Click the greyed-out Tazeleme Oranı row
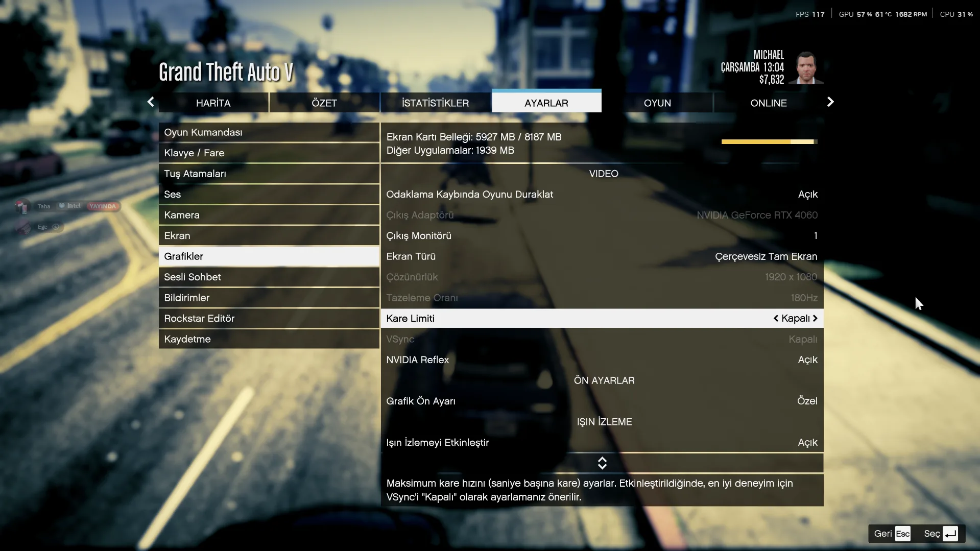Image resolution: width=980 pixels, height=551 pixels. (602, 298)
